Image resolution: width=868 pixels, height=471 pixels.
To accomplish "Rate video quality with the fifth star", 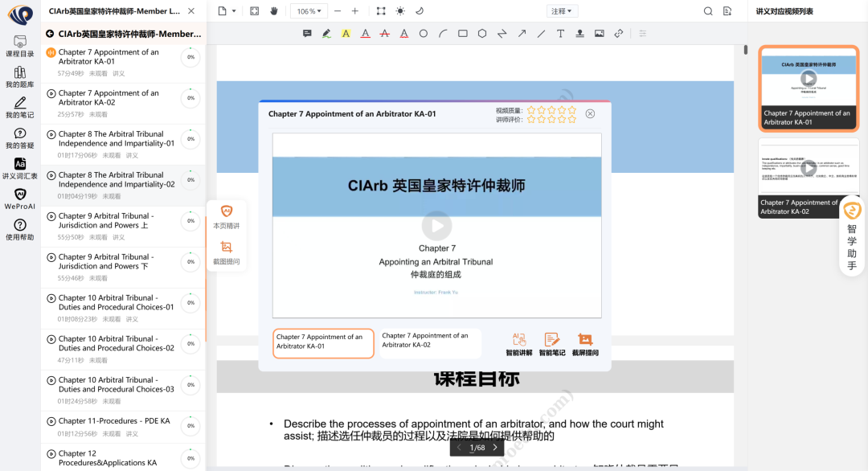I will coord(572,110).
